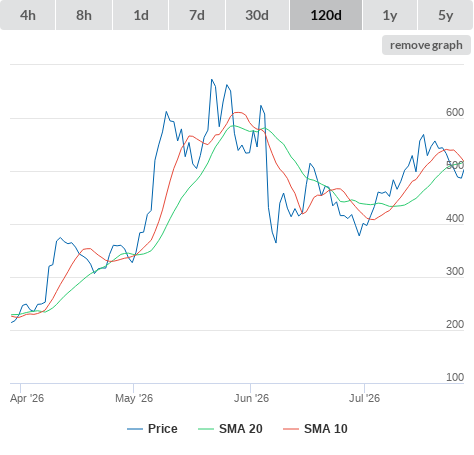
Task: Choose the 1d range tab
Action: (141, 15)
